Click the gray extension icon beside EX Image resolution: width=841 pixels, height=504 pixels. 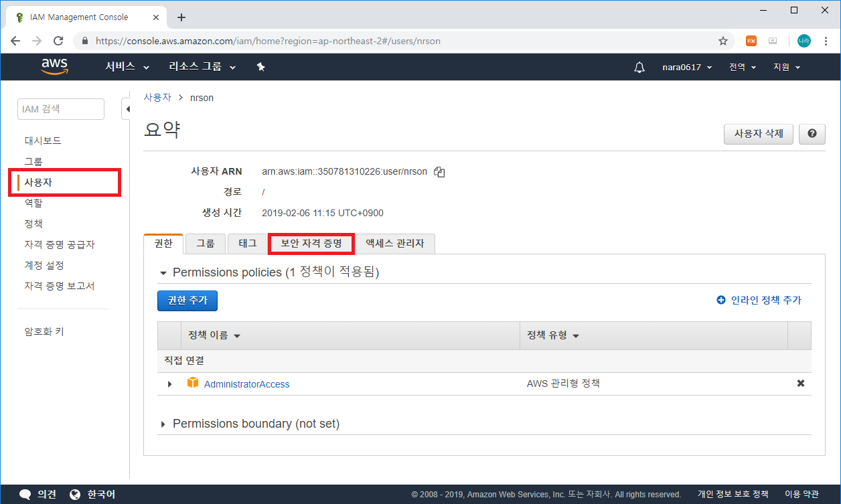[x=773, y=41]
